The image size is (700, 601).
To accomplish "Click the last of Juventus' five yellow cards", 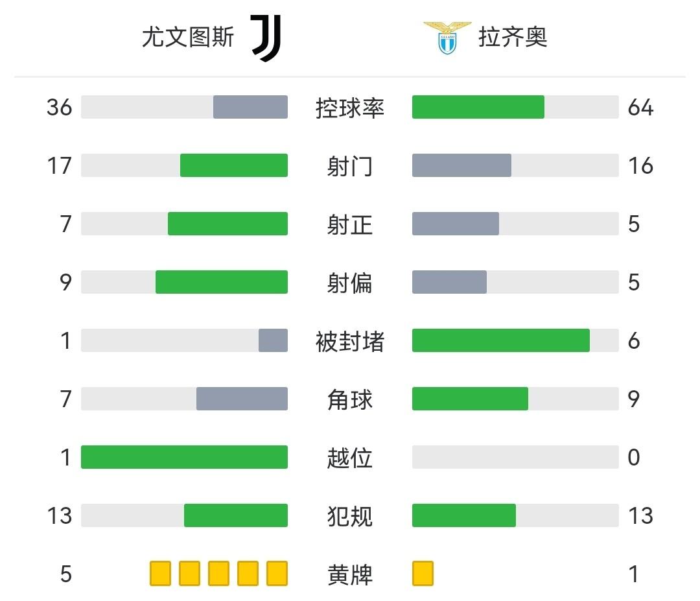I will (x=277, y=574).
